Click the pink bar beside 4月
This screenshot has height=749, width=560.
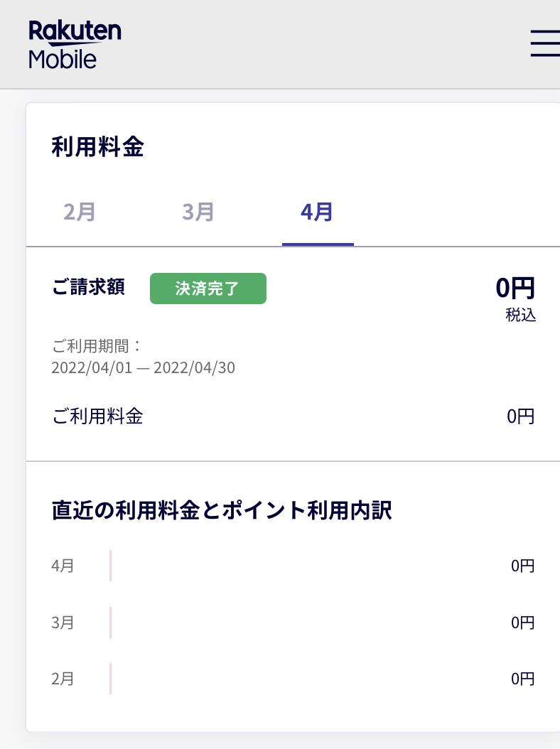coord(111,566)
